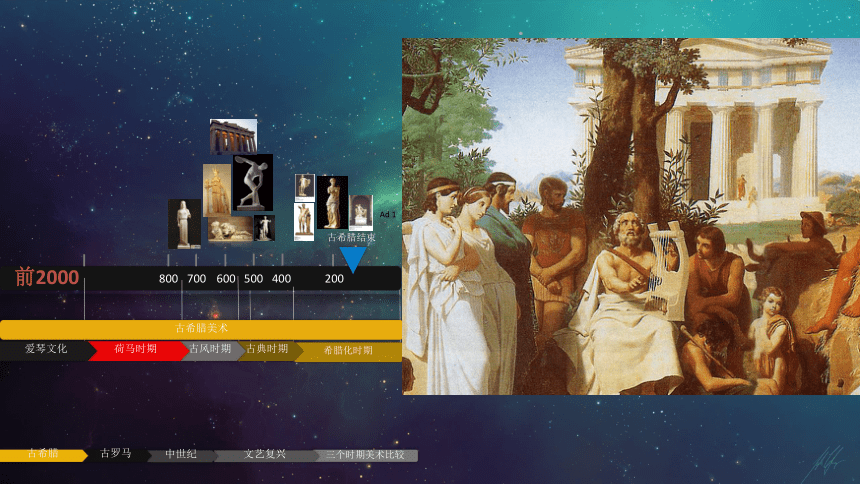Select year 600 on the timeline
Image resolution: width=860 pixels, height=484 pixels.
click(x=225, y=279)
